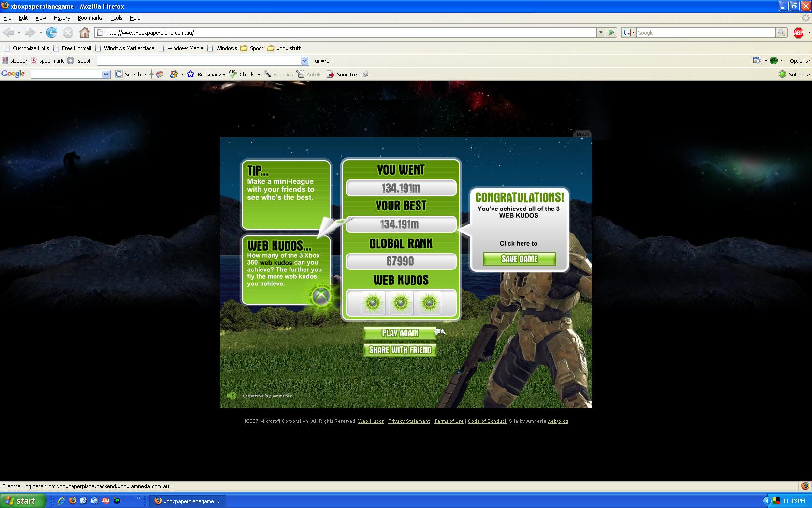Click the round grey arrow icon before spoof:
812x508 pixels.
click(71, 60)
